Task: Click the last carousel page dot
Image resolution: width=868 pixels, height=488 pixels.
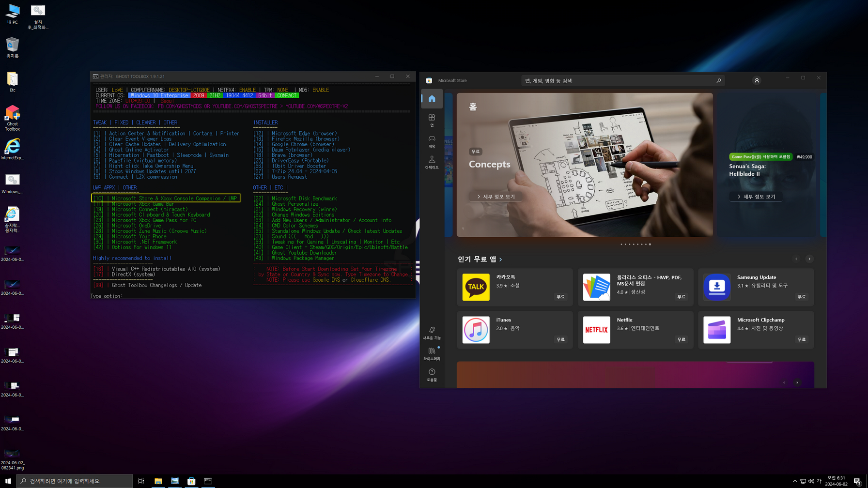Action: [x=650, y=244]
